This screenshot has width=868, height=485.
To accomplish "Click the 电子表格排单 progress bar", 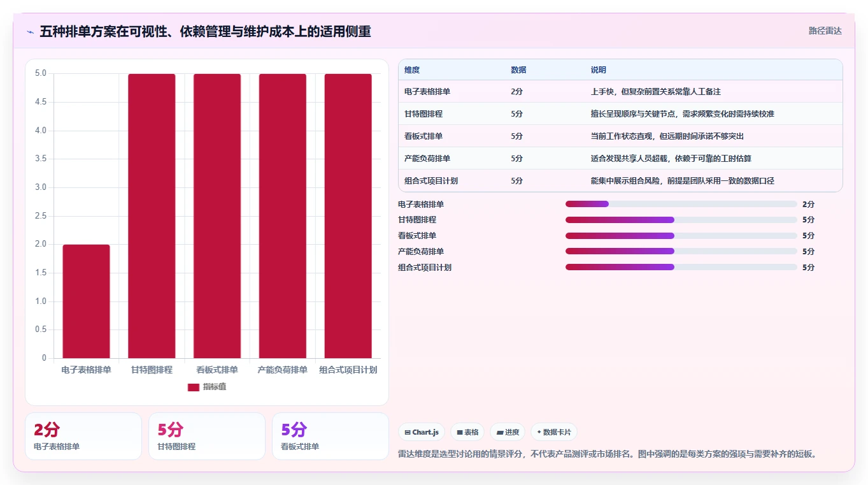I will point(681,204).
